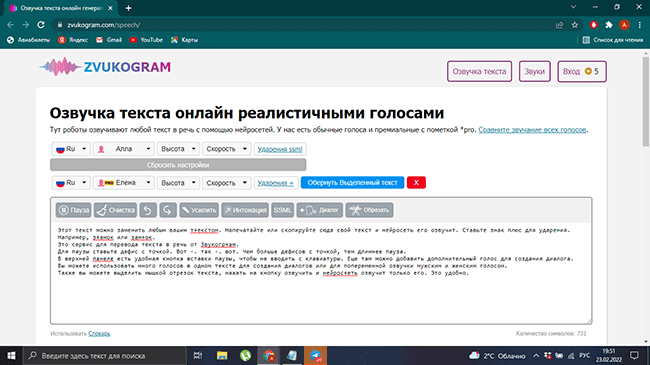Open the second Высота dropdown
650x365 pixels.
point(178,183)
